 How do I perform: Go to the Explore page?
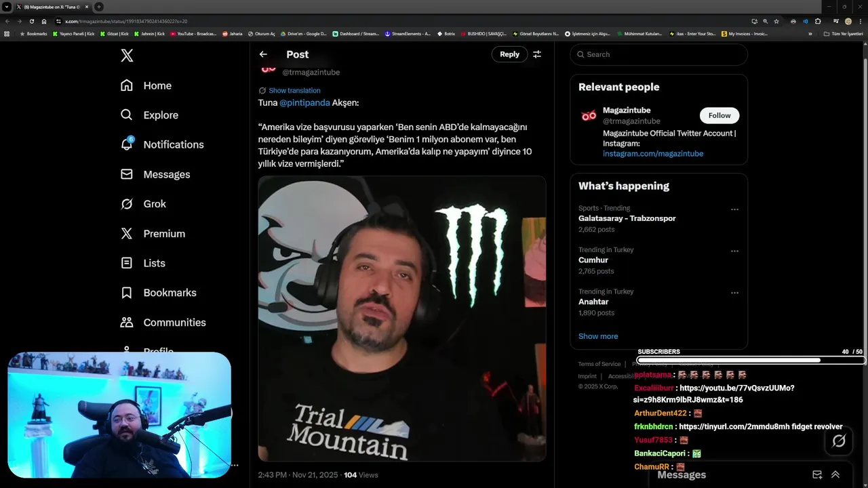(149, 115)
